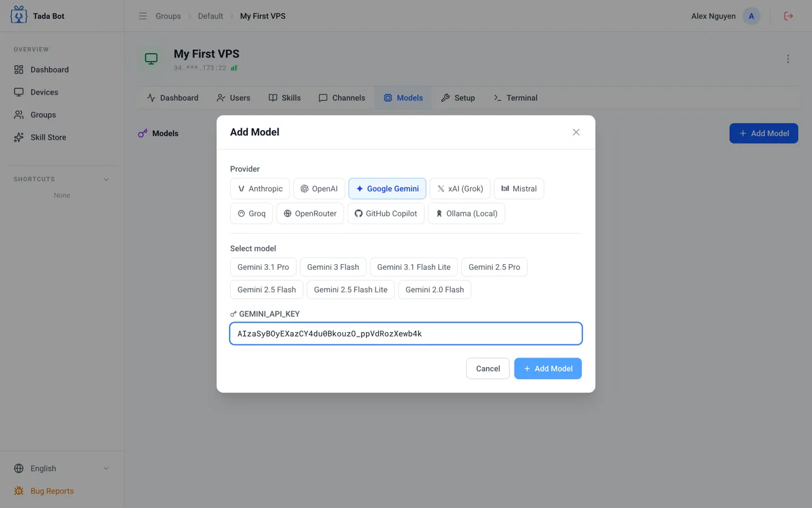The width and height of the screenshot is (812, 508).
Task: Click the green monitor device icon
Action: pyautogui.click(x=151, y=59)
